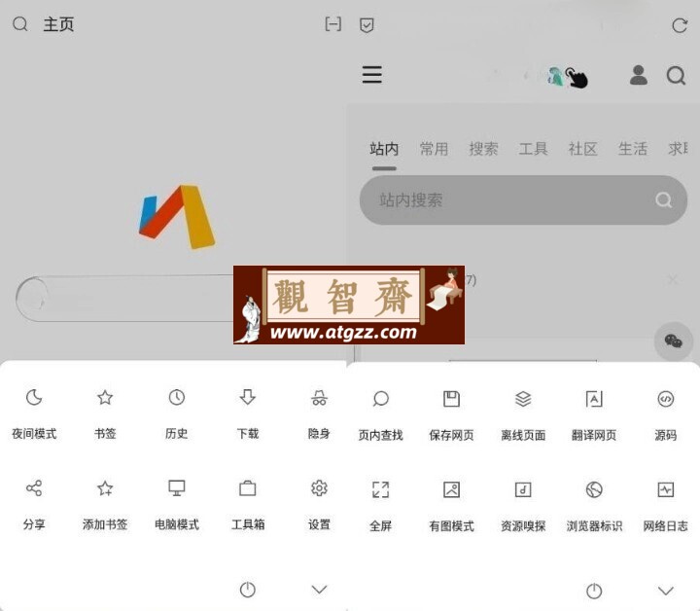
Task: Change browser user agent (浏览器标识) icon
Action: 594,489
